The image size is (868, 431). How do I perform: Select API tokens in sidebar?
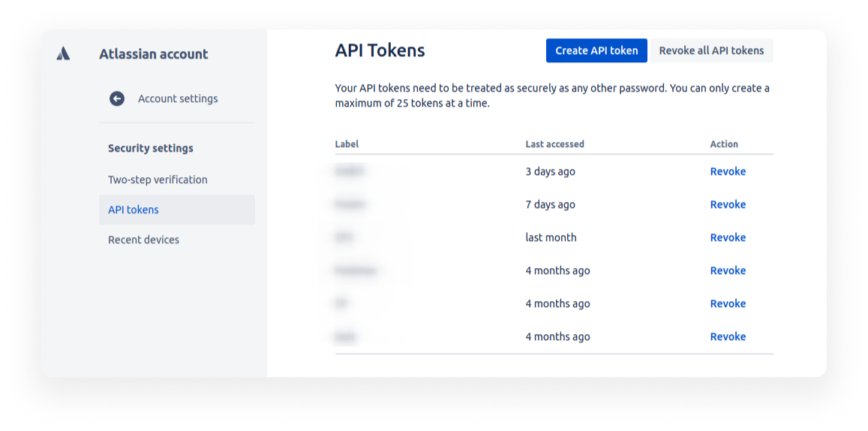coord(134,209)
